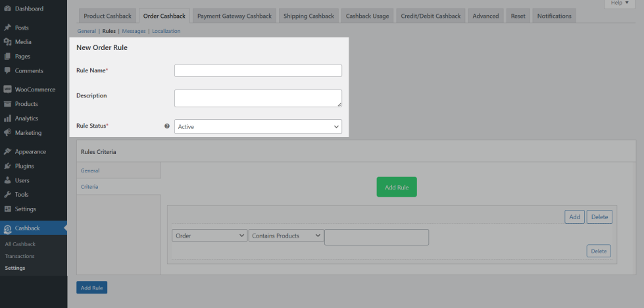Select the Criteria tab in Rules Criteria
The image size is (644, 308).
point(89,187)
